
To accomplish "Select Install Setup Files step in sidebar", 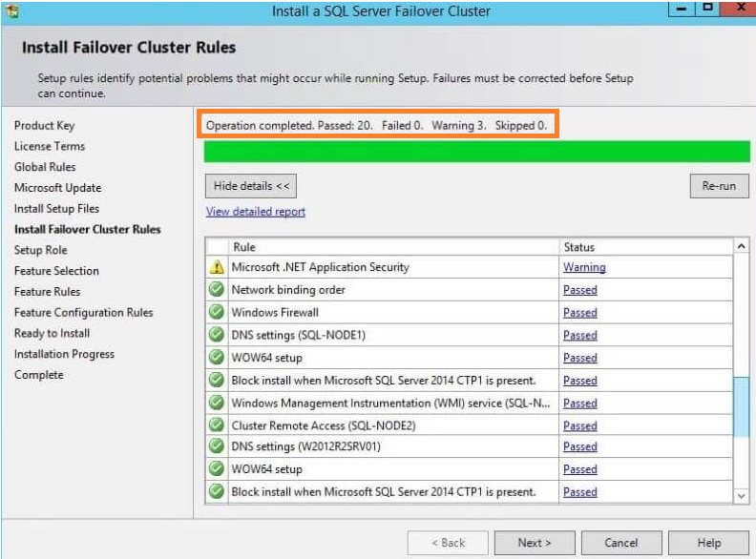I will point(56,208).
